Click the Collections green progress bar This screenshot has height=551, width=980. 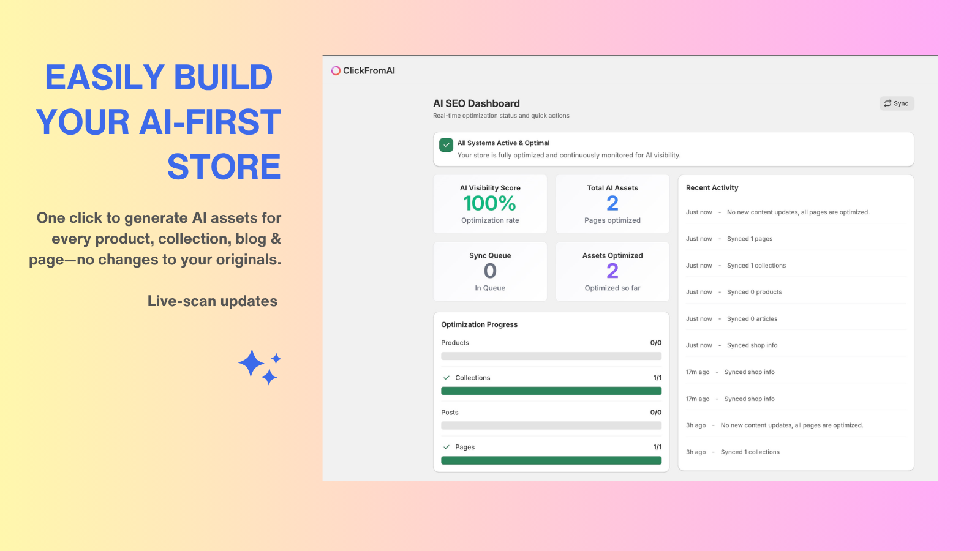[x=551, y=391]
